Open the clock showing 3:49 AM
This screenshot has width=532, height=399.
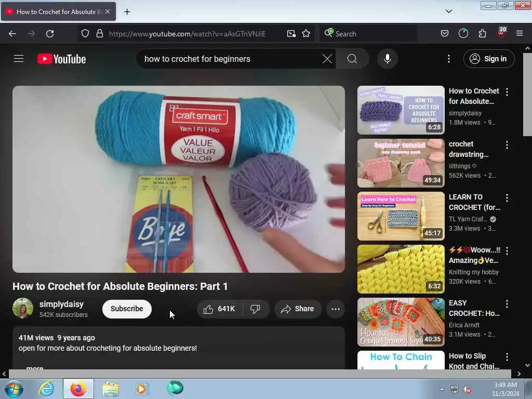[x=506, y=389]
